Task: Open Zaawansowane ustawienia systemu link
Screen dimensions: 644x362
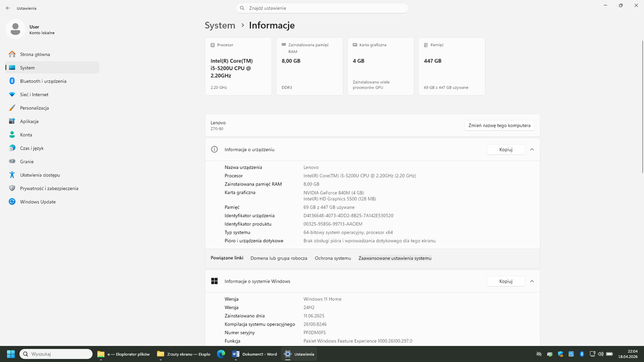Action: coord(395,258)
